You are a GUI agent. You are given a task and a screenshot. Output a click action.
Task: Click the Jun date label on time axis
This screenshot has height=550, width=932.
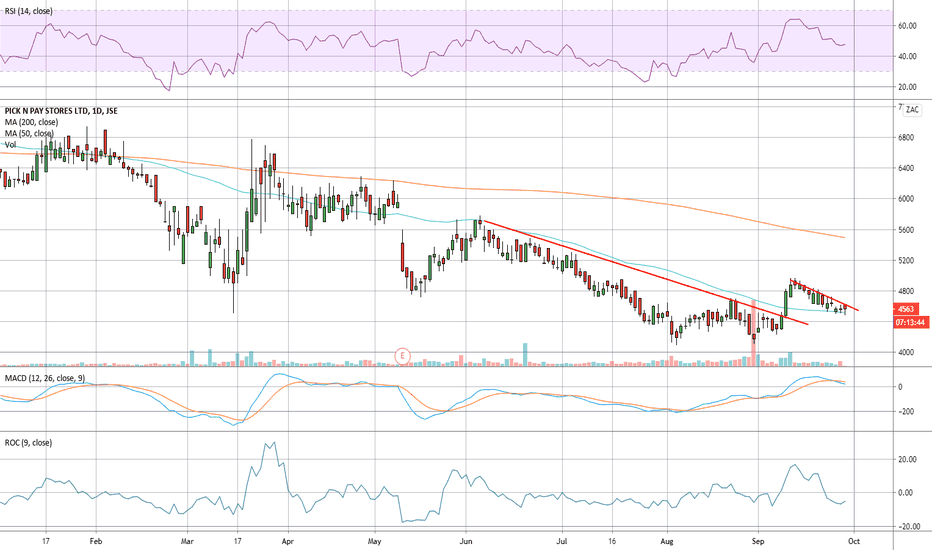tap(466, 542)
